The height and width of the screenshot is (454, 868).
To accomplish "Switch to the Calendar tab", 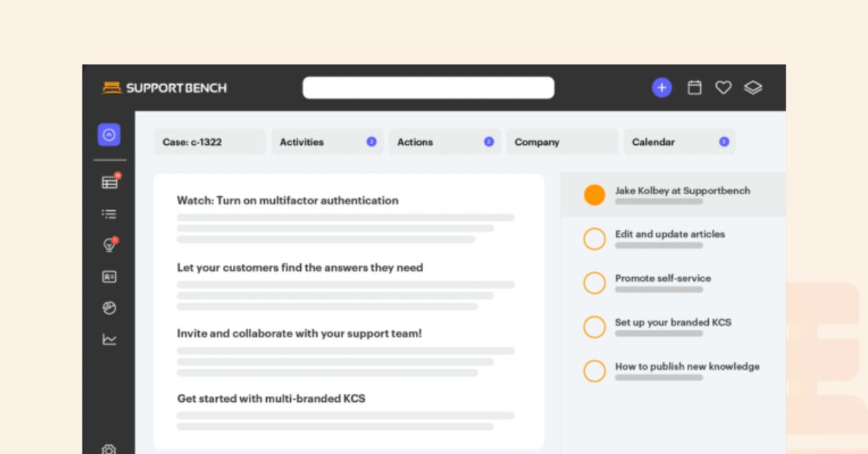I will [x=680, y=142].
